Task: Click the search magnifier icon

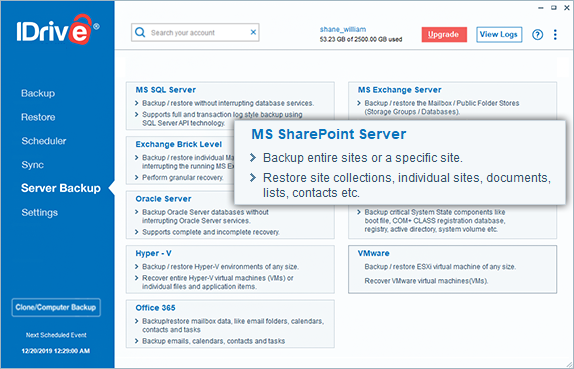Action: click(140, 32)
